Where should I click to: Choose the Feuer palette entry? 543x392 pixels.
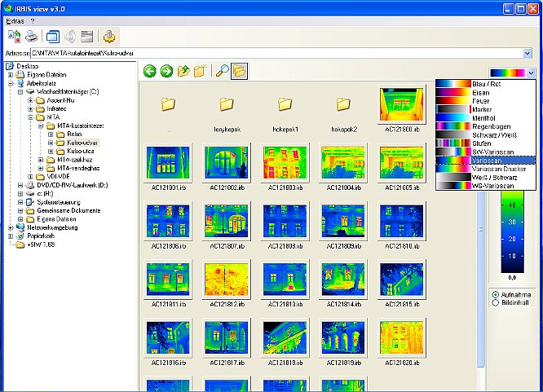tap(485, 101)
